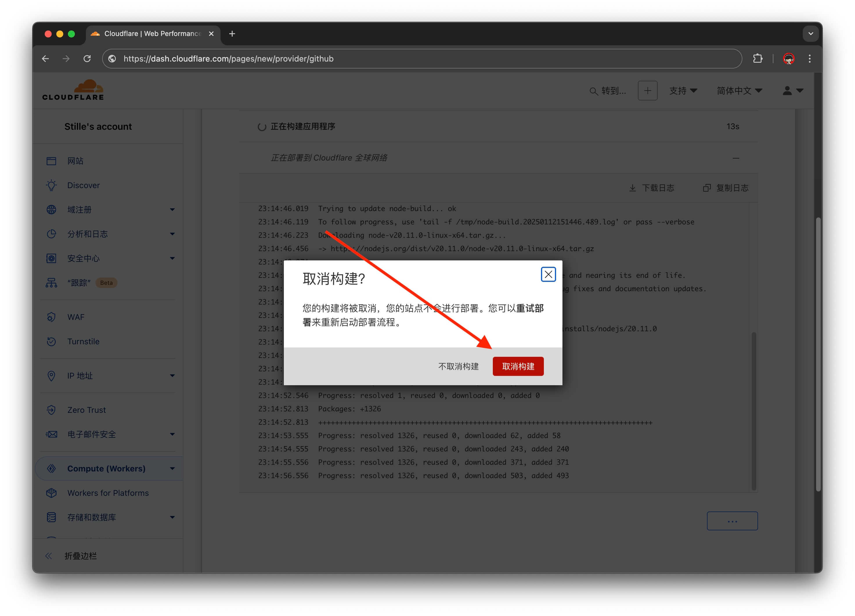
Task: Collapse sidebar with 折叠边栏
Action: pos(71,556)
